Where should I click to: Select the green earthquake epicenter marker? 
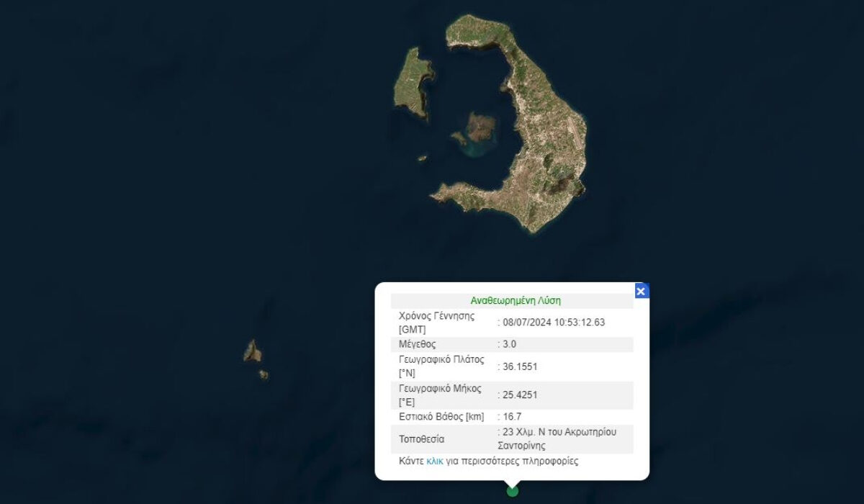point(512,491)
